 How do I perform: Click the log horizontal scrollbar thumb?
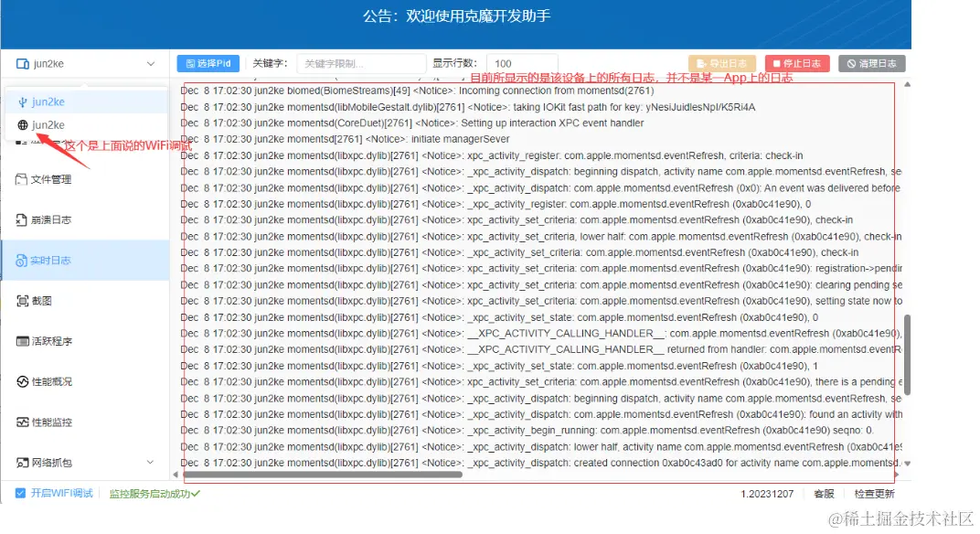(x=323, y=475)
